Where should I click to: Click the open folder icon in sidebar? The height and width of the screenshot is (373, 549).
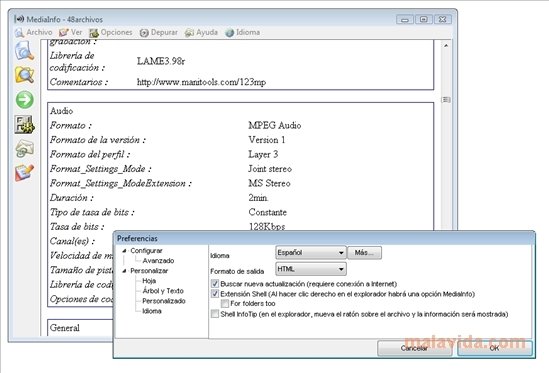pos(24,75)
